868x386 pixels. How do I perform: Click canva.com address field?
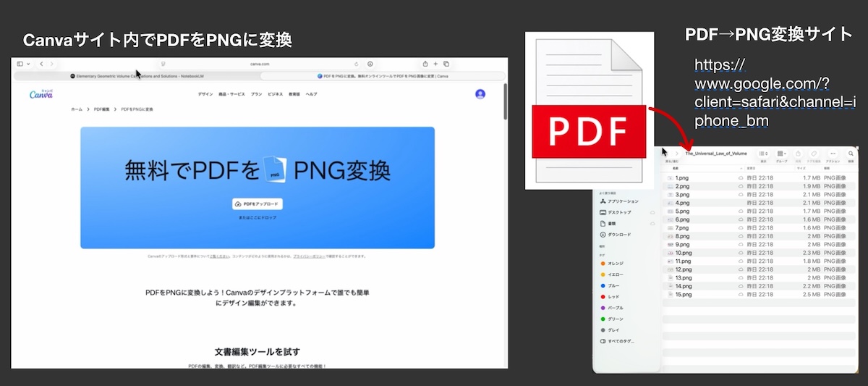pos(259,64)
